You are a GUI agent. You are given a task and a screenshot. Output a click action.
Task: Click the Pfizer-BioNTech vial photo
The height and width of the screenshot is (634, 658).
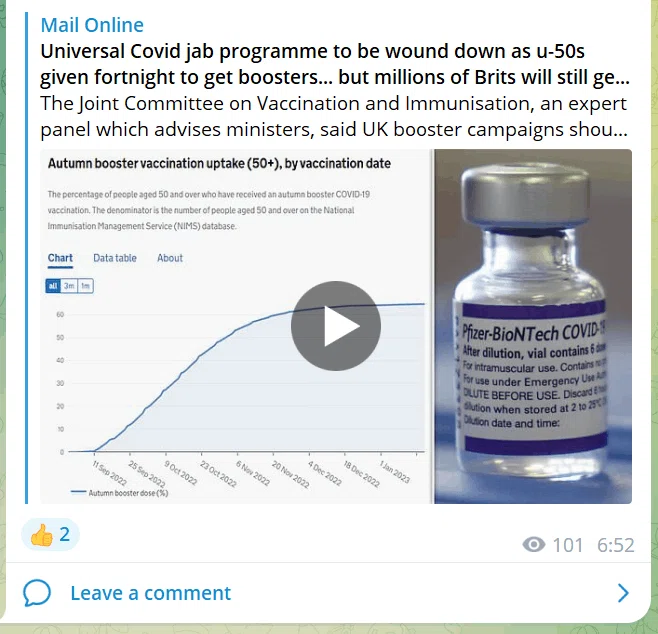pos(533,326)
